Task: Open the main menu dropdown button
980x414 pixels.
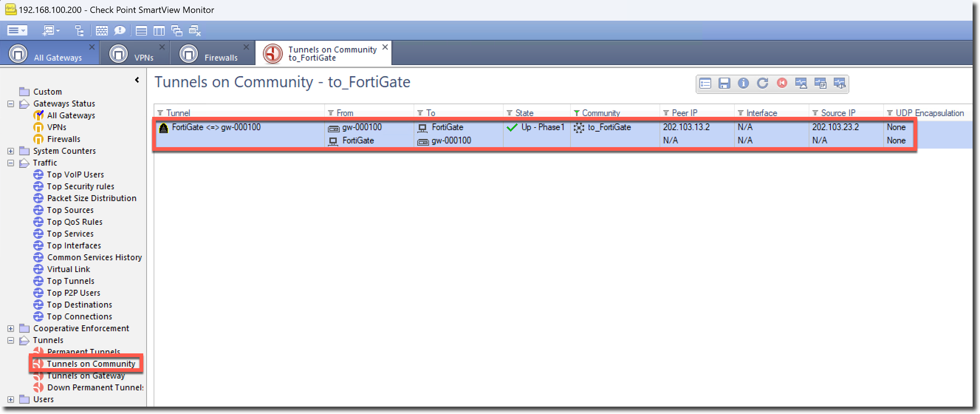Action: tap(17, 30)
